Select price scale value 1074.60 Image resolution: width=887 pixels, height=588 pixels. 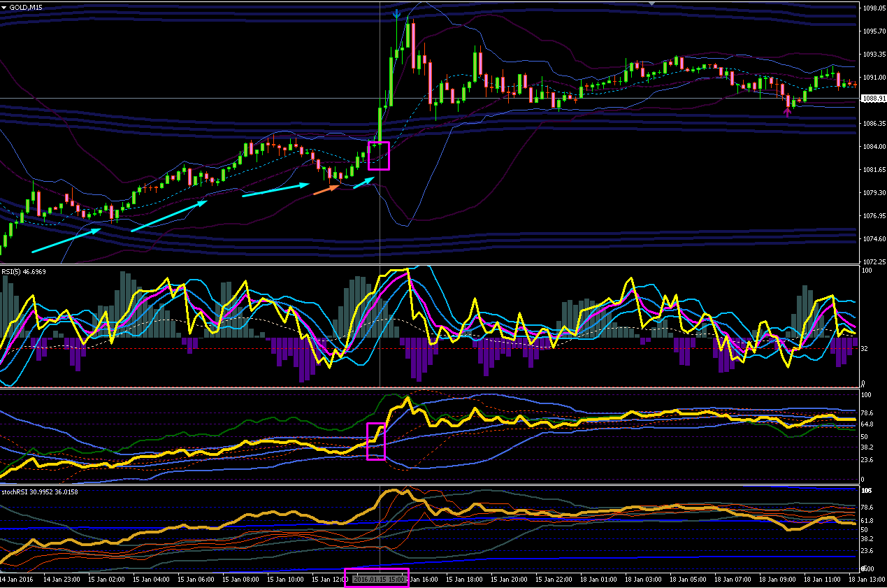pos(874,239)
